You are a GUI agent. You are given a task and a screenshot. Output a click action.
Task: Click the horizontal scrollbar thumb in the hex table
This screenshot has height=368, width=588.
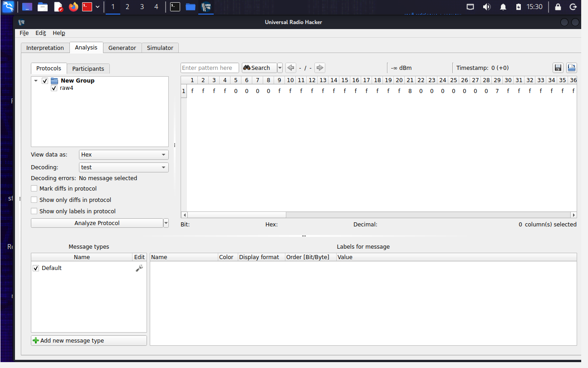tap(236, 215)
